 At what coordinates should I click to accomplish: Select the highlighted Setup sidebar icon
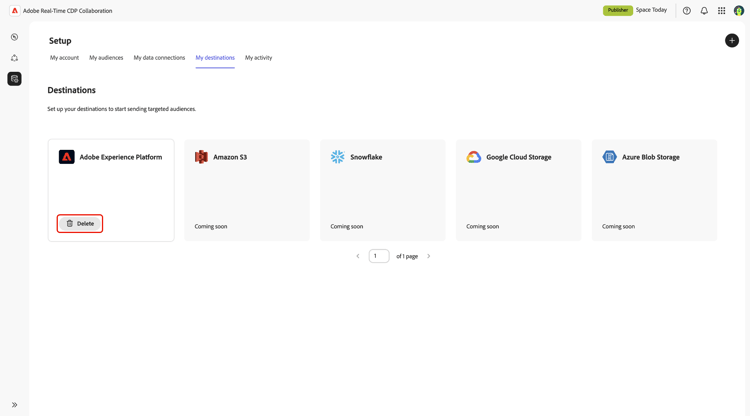pos(14,79)
